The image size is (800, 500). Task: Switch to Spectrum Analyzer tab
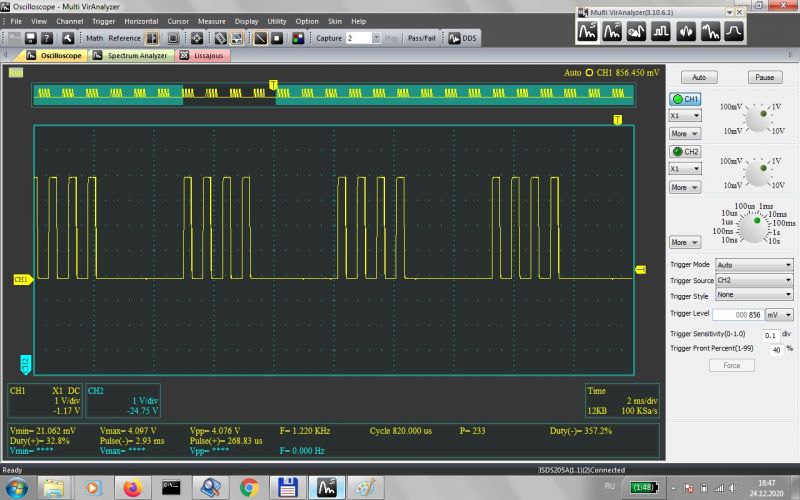click(x=132, y=56)
